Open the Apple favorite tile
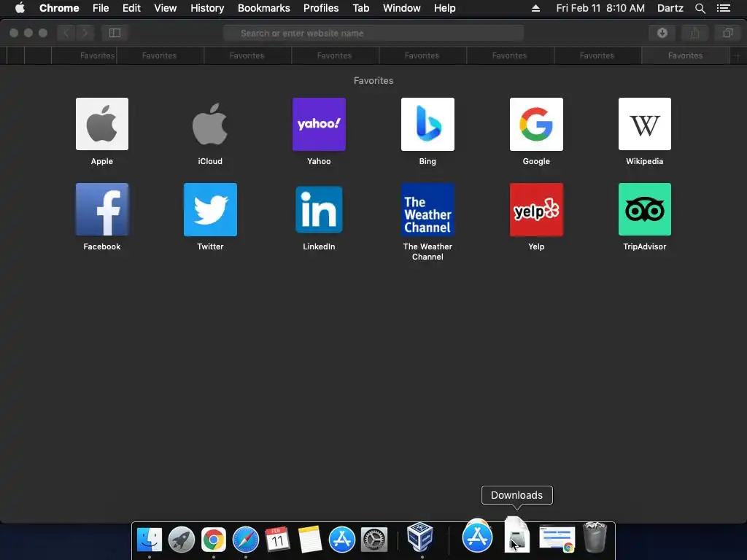The height and width of the screenshot is (560, 747). 102,124
